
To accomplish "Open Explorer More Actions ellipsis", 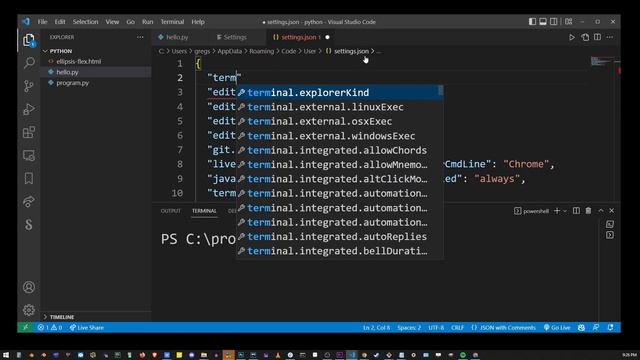I will (x=140, y=37).
